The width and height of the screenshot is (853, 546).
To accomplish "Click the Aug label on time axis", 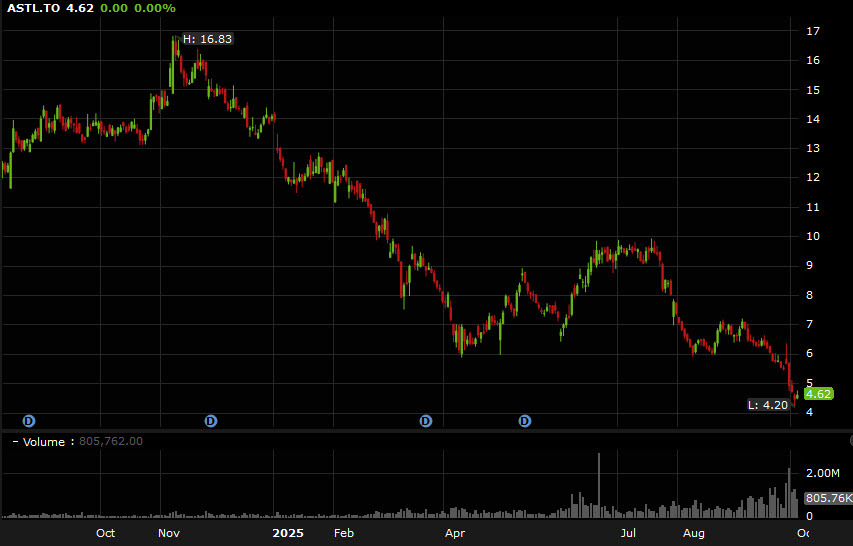I will point(694,533).
